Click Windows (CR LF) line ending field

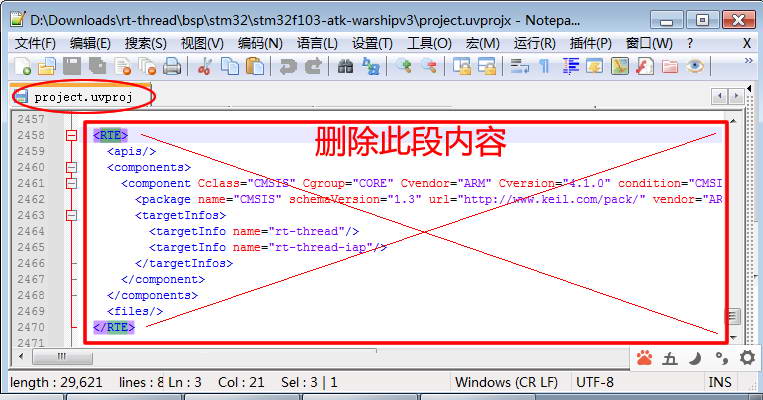coord(507,382)
